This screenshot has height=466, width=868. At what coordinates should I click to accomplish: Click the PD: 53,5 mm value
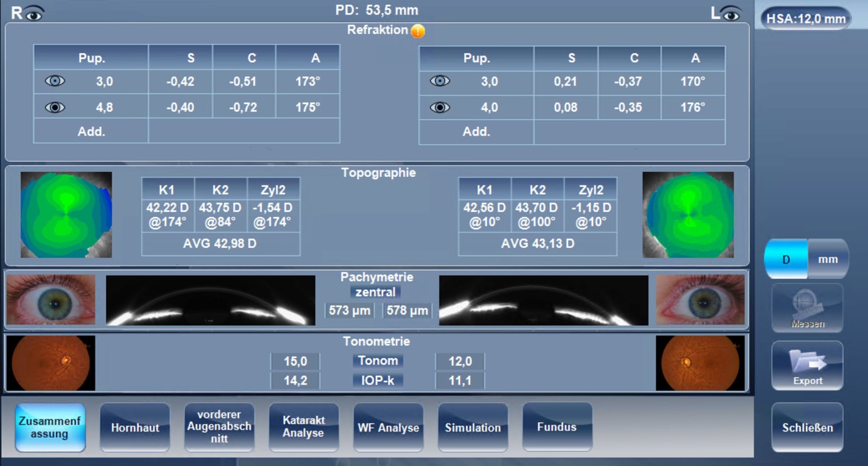377,11
